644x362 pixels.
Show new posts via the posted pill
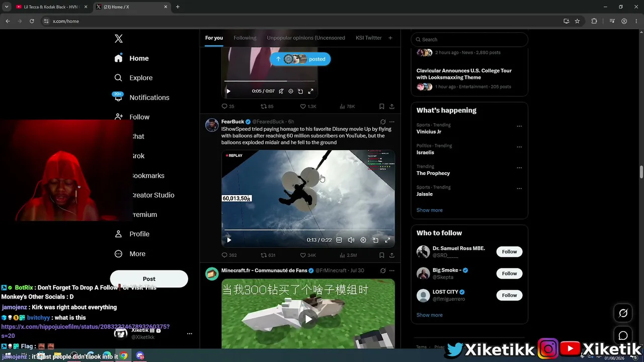300,59
